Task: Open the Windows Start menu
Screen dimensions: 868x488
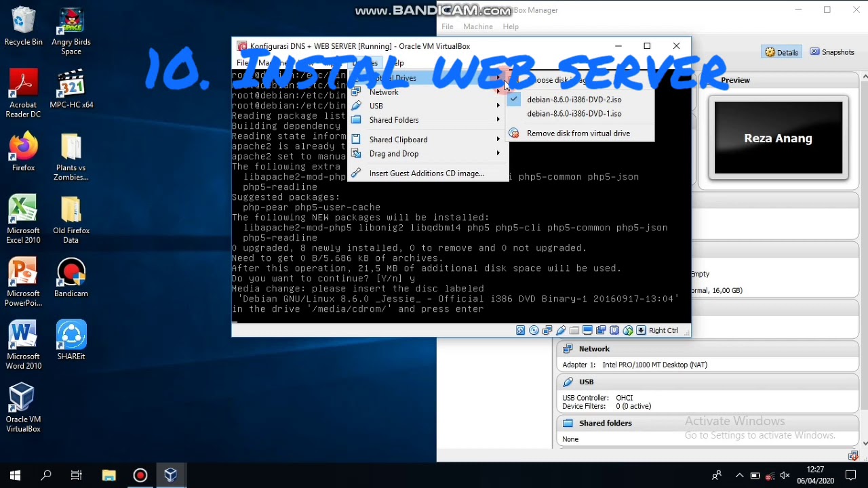Action: tap(15, 475)
